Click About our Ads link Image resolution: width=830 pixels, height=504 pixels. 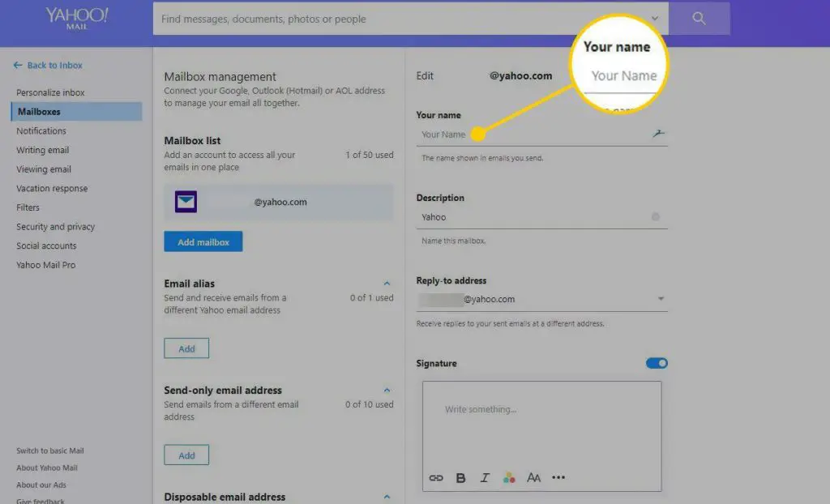pyautogui.click(x=41, y=485)
